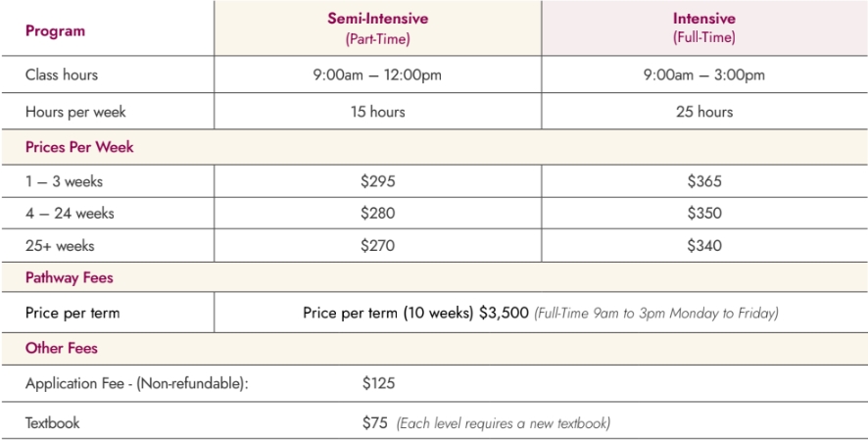Click the Program header cell
The width and height of the screenshot is (868, 441).
pyautogui.click(x=56, y=30)
